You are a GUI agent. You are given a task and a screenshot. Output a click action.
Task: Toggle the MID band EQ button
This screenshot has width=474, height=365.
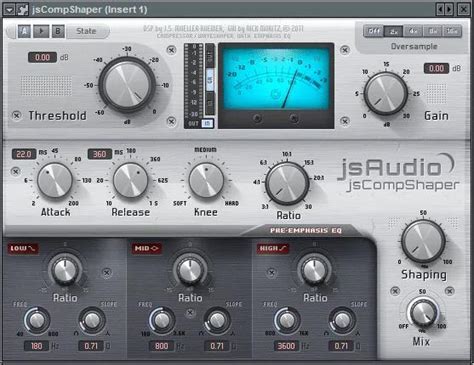[x=147, y=248]
